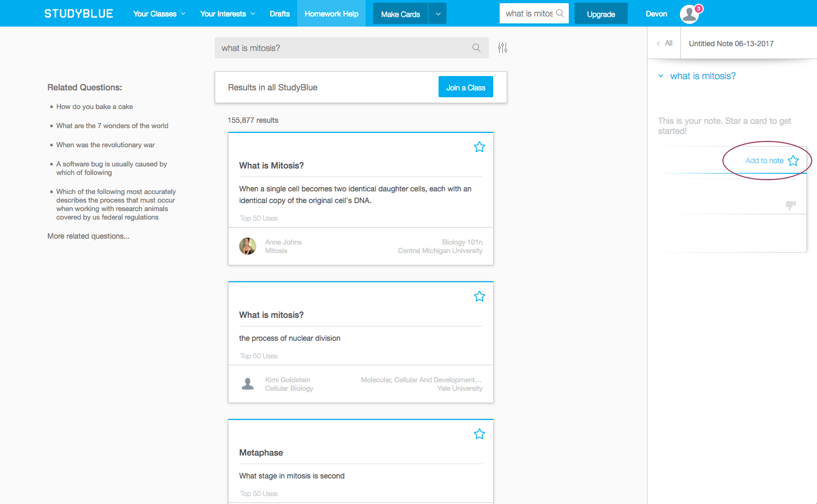Open related question 'How do you bake a cake'
Image resolution: width=817 pixels, height=504 pixels.
point(95,106)
